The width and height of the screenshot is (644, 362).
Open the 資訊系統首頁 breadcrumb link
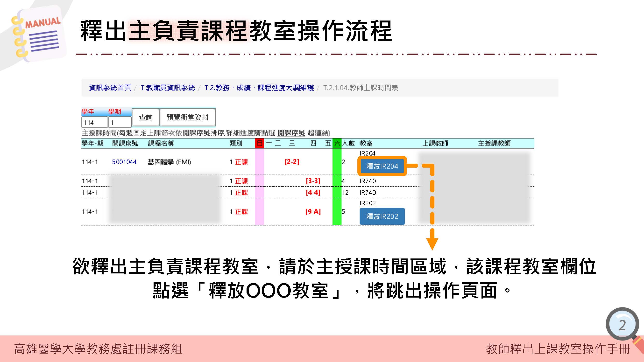point(110,88)
